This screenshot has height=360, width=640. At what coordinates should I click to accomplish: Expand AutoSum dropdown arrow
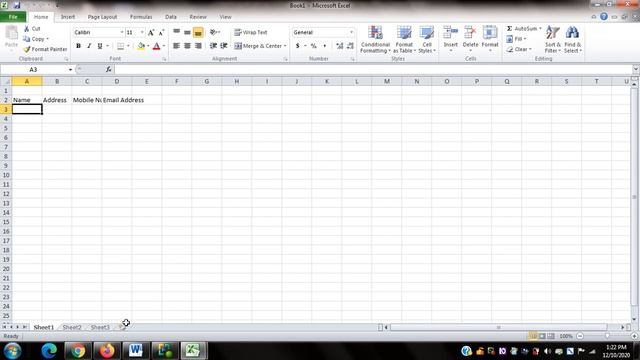[540, 29]
